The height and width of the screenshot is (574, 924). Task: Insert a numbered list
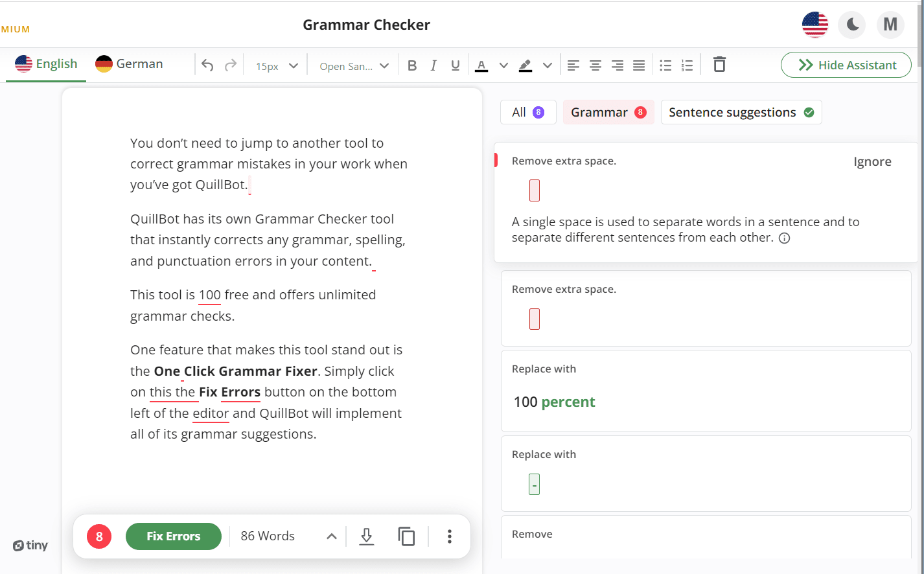(687, 65)
